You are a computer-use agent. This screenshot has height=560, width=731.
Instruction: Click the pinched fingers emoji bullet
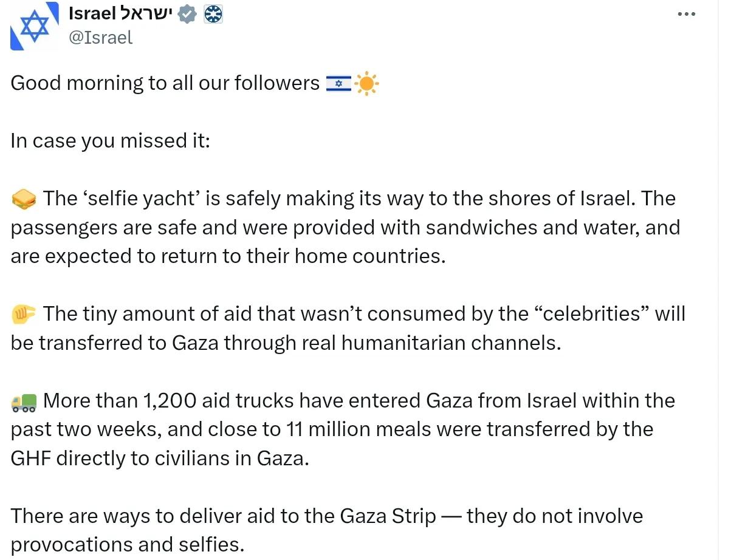[x=24, y=314]
